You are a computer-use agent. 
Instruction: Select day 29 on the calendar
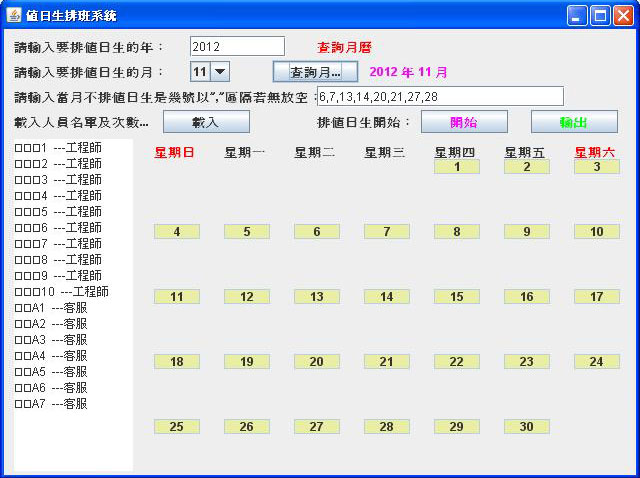(x=457, y=427)
